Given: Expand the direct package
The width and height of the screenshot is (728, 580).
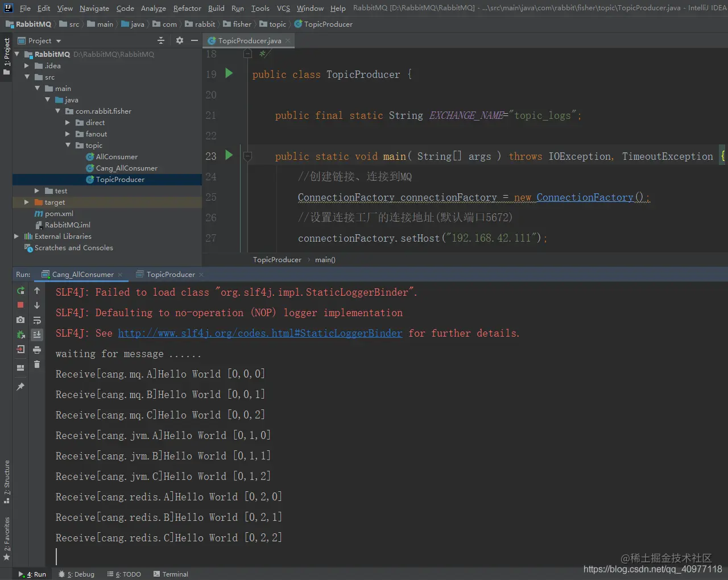Looking at the screenshot, I should [68, 123].
